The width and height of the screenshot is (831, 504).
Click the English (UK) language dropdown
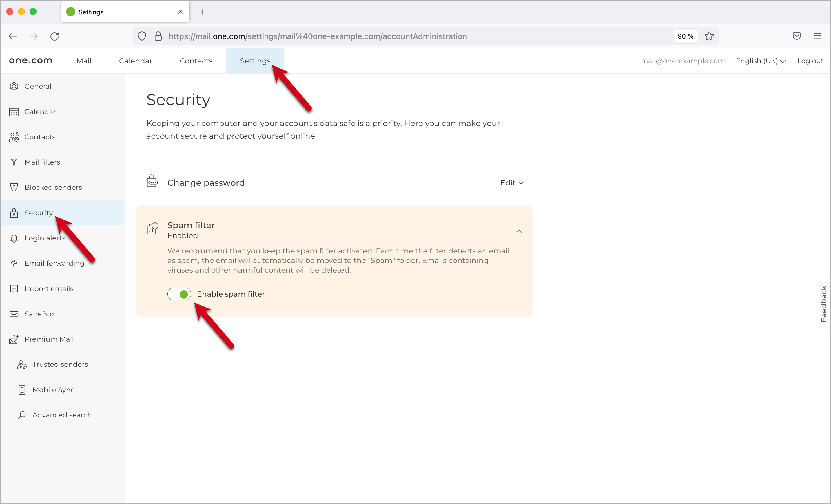(761, 61)
